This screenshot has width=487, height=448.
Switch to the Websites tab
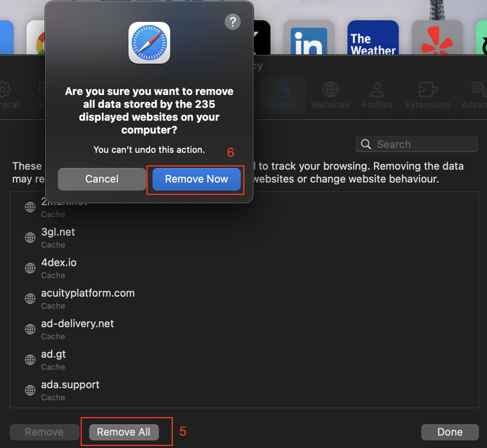(x=330, y=95)
